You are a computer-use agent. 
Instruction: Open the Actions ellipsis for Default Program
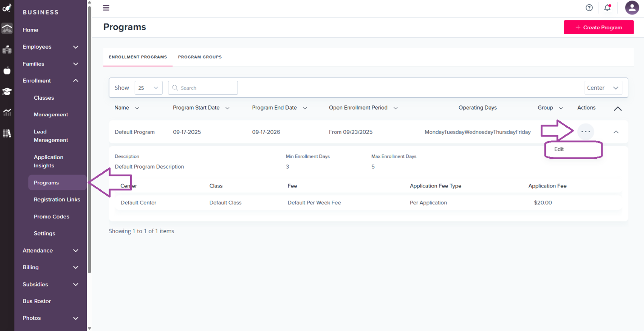tap(585, 131)
